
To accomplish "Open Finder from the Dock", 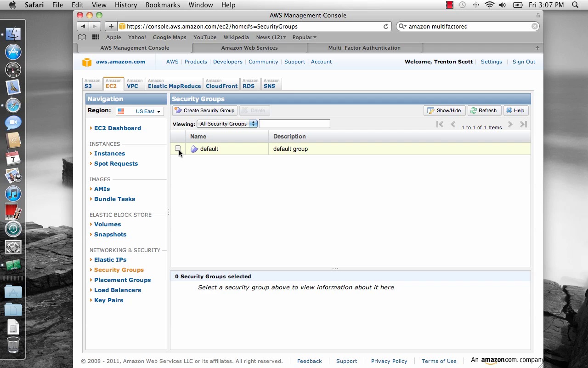I will tap(13, 34).
